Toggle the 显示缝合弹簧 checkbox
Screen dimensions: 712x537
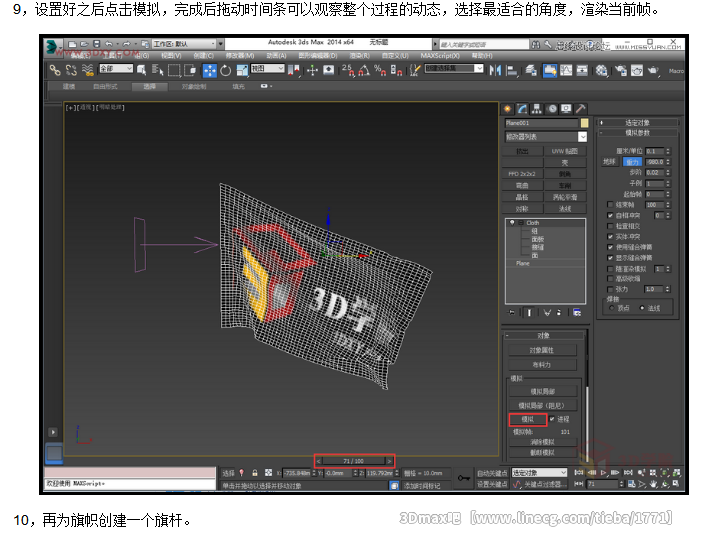[x=610, y=257]
